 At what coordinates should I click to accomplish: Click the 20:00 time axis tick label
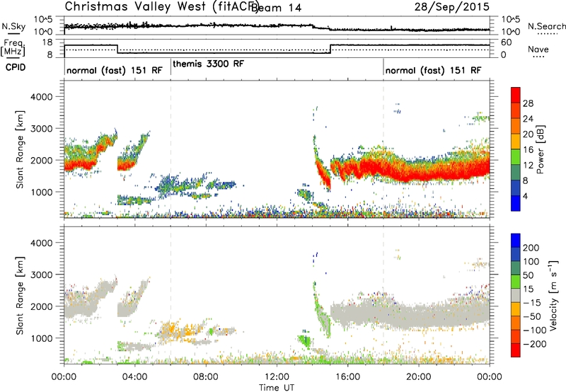[418, 377]
